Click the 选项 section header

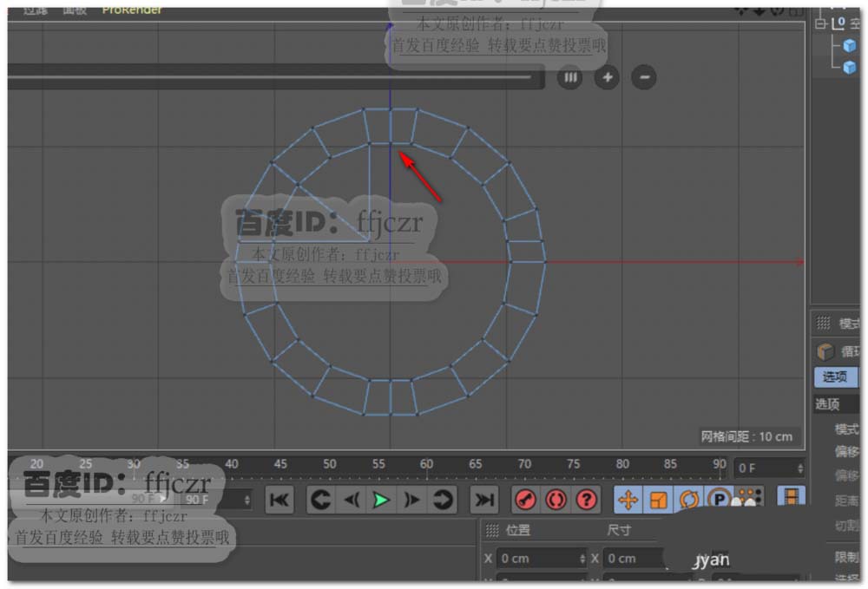point(827,405)
